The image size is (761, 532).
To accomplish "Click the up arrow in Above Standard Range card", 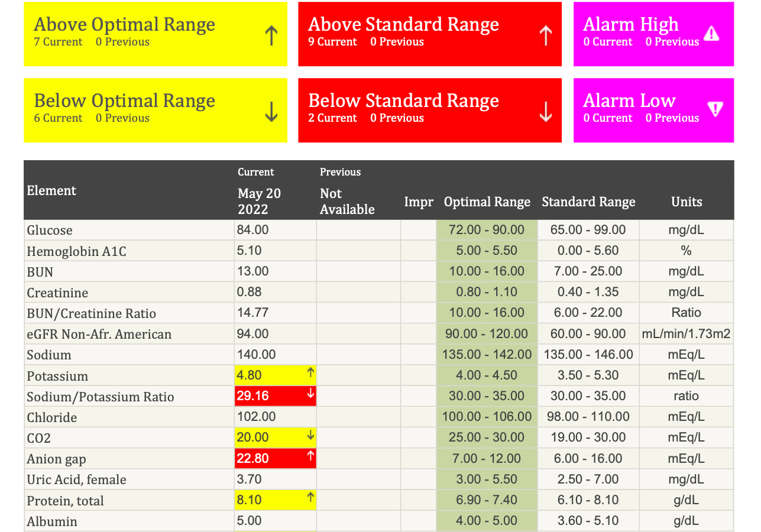I will pyautogui.click(x=546, y=35).
